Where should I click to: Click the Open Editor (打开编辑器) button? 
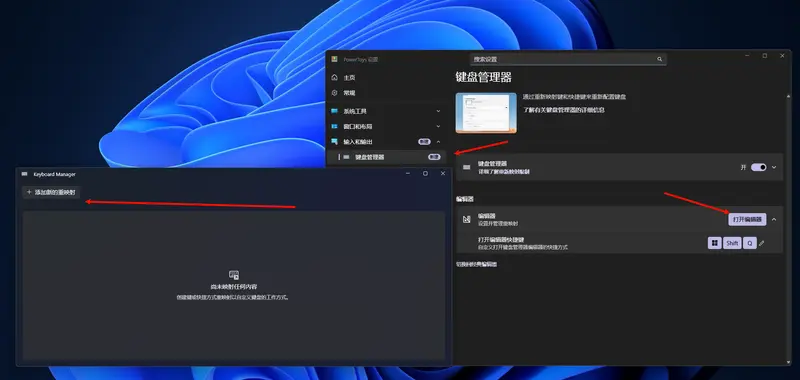(747, 219)
